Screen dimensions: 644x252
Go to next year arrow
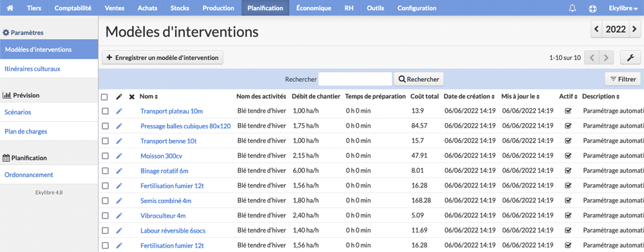[635, 29]
